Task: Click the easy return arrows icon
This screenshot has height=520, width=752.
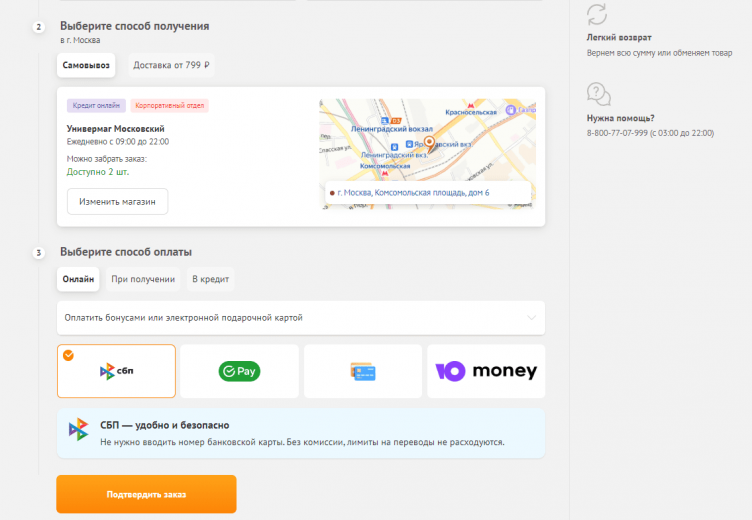Action: 597,14
